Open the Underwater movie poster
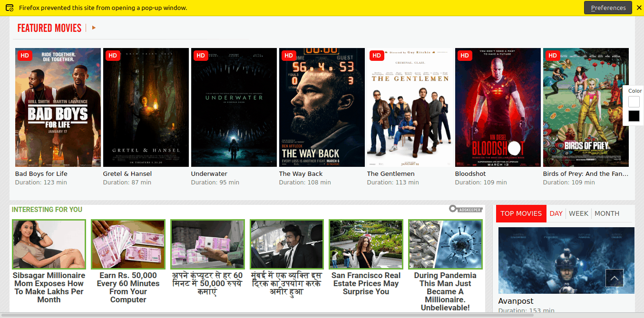Viewport: 644px width, 318px height. (x=234, y=107)
